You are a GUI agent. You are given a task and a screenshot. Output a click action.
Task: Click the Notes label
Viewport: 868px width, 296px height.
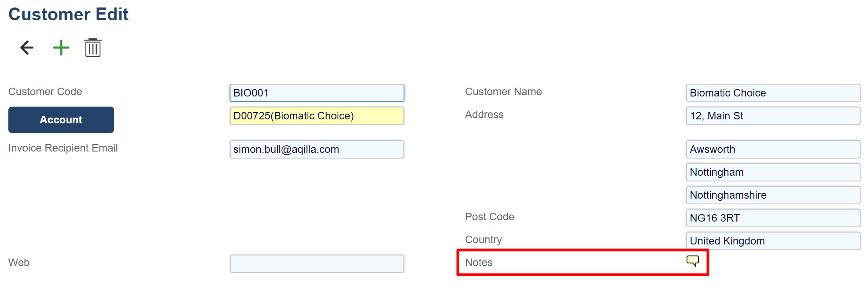point(479,263)
